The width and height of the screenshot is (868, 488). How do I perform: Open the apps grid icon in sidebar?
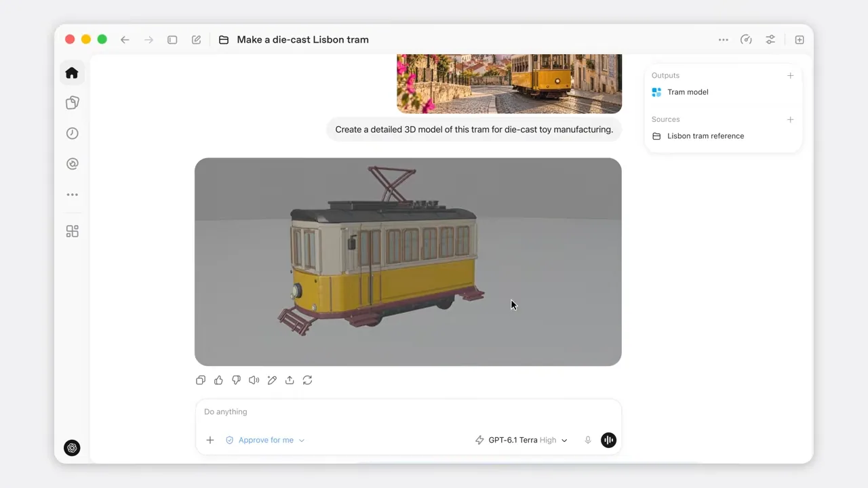[72, 232]
